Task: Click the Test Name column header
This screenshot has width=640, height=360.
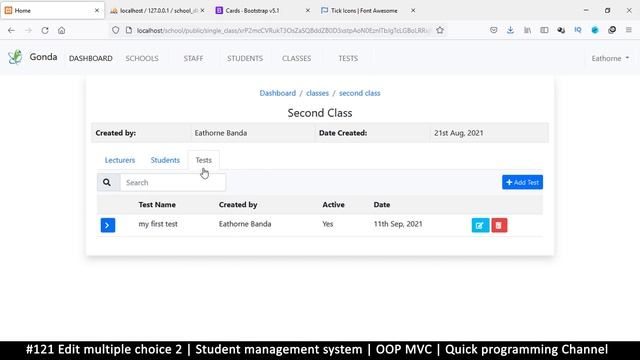Action: coord(157,204)
